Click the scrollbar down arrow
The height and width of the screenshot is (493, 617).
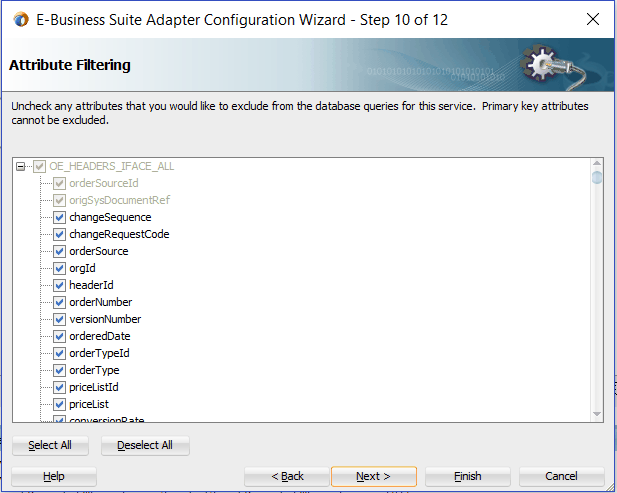click(597, 414)
